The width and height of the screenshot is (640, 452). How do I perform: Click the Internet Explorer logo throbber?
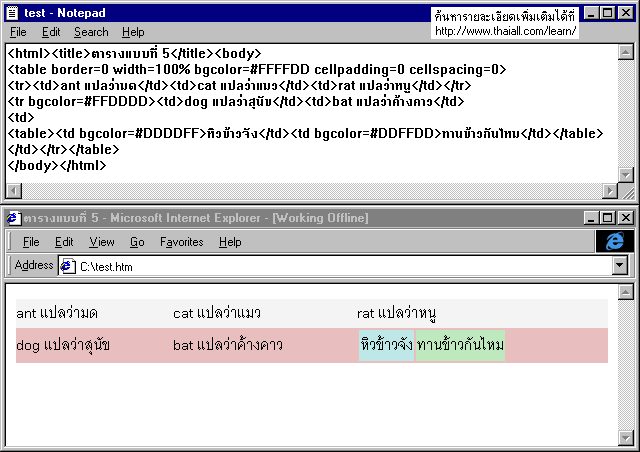(x=614, y=241)
